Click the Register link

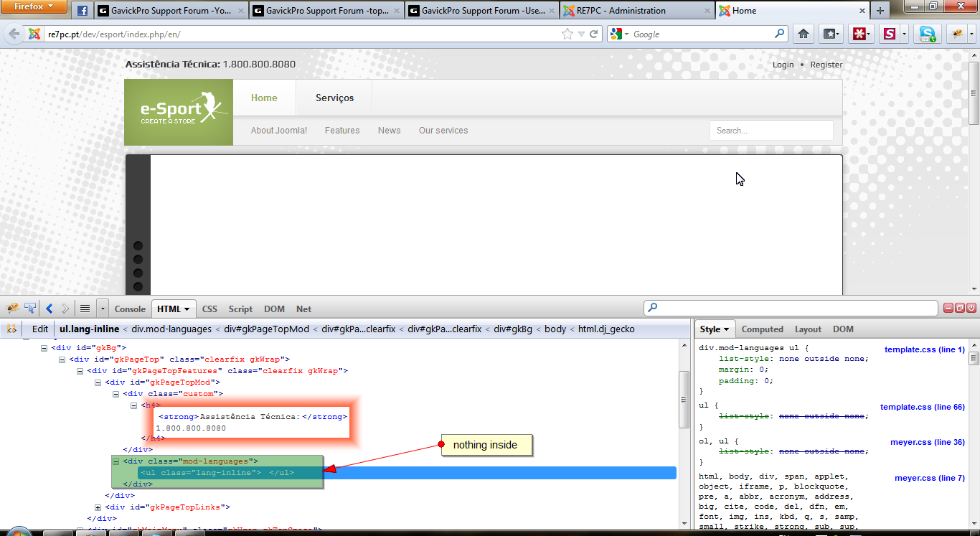(x=826, y=65)
